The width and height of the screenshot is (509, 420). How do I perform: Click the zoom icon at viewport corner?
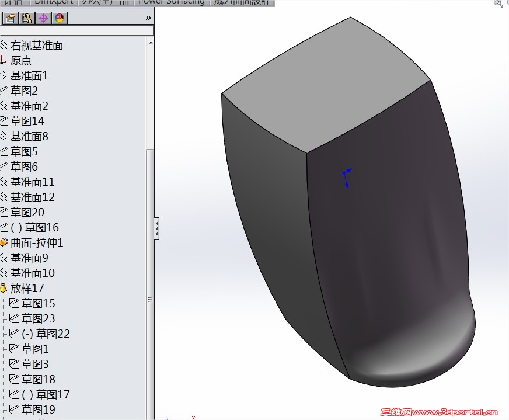click(498, 4)
